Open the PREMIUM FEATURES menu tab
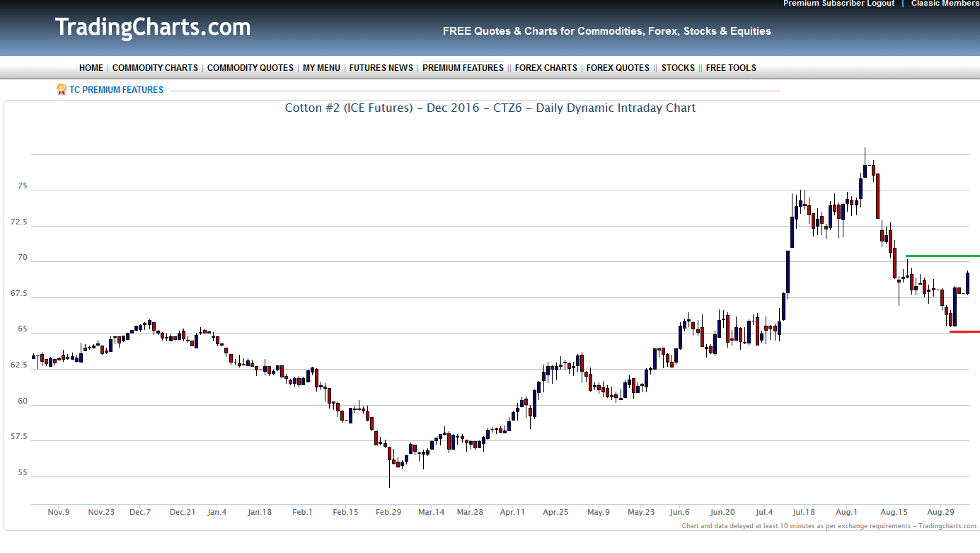 pos(463,68)
